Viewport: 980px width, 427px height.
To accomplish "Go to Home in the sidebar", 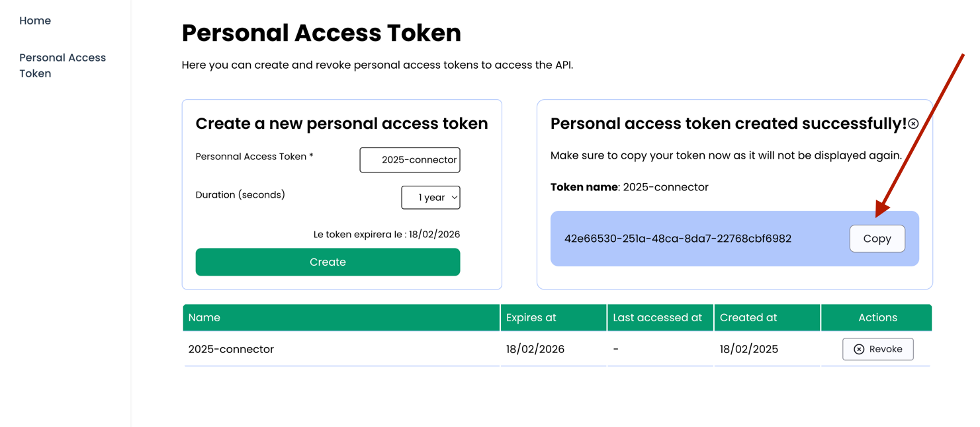I will [35, 20].
